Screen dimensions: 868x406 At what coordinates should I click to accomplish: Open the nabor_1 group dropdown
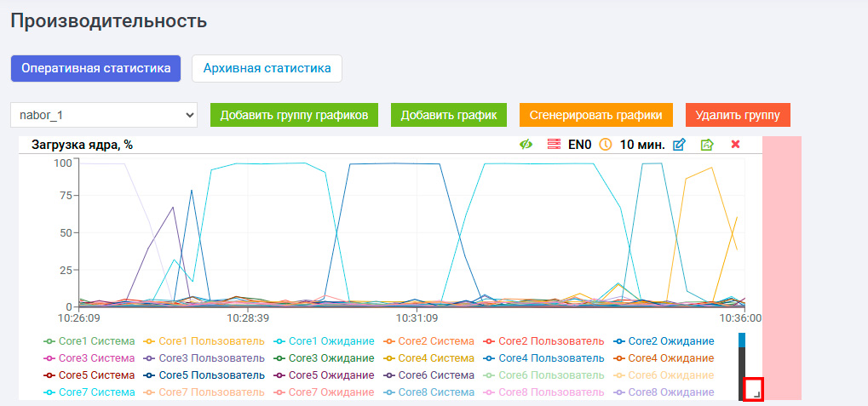click(x=104, y=115)
